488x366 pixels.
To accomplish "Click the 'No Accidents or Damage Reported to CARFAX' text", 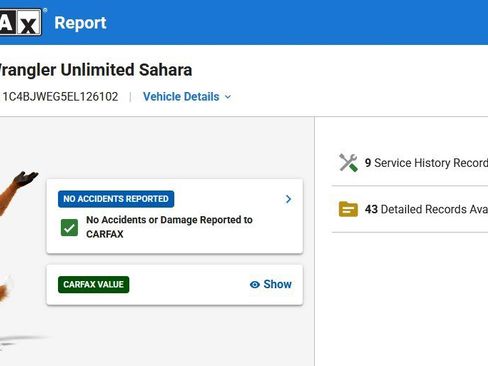I will tap(169, 227).
